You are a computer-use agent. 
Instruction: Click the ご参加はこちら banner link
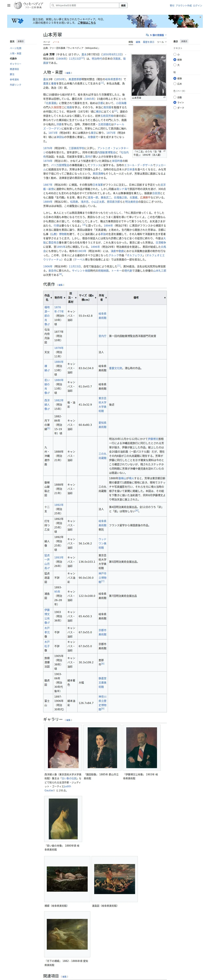pyautogui.click(x=87, y=23)
